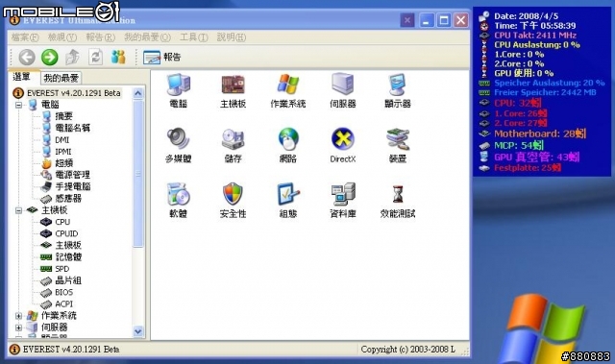This screenshot has width=615, height=364.
Task: Open the 工具(T) Tools menu
Action: (x=194, y=37)
